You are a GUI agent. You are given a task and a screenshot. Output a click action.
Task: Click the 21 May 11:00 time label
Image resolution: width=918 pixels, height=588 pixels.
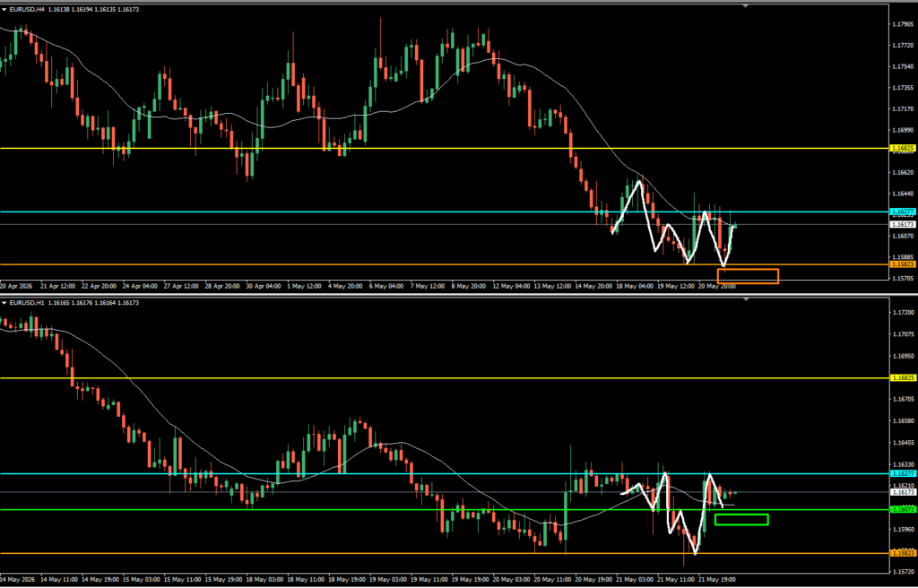pyautogui.click(x=676, y=579)
